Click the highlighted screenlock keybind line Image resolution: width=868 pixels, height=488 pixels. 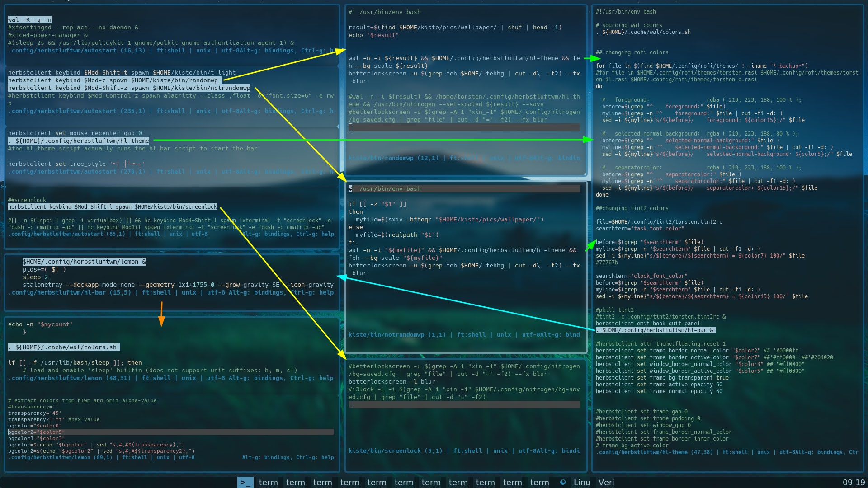(113, 206)
